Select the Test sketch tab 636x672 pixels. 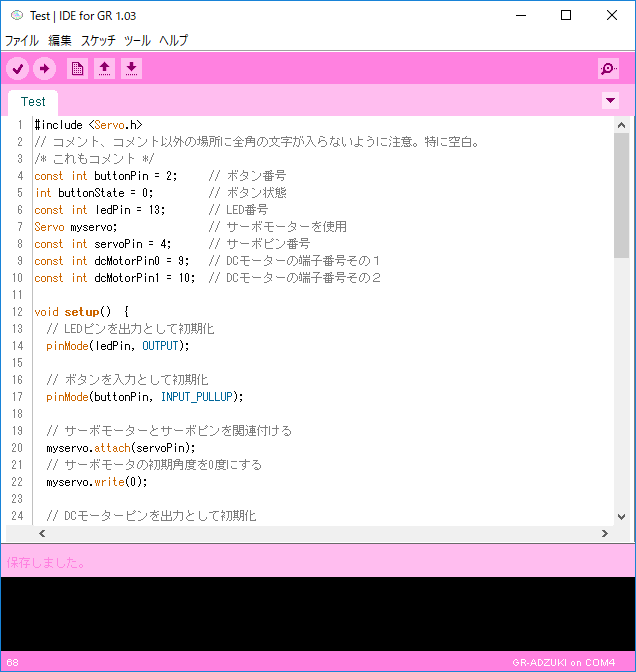(x=33, y=102)
